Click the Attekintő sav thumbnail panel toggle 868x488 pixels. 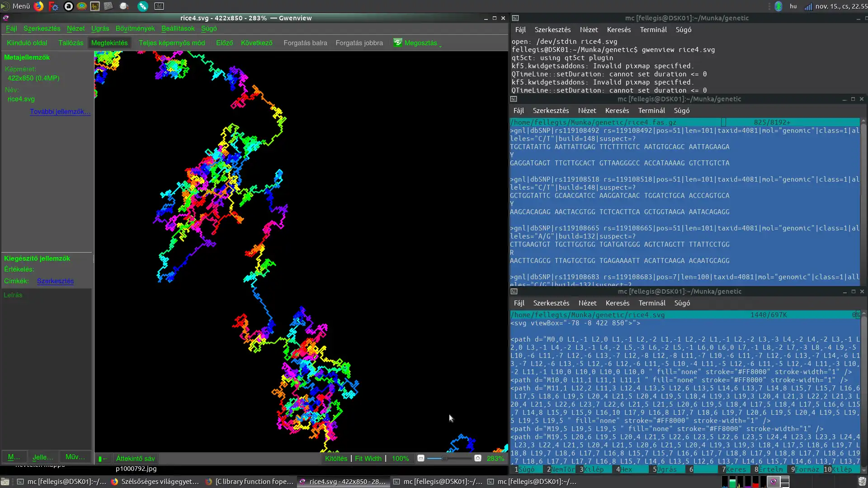pyautogui.click(x=132, y=458)
